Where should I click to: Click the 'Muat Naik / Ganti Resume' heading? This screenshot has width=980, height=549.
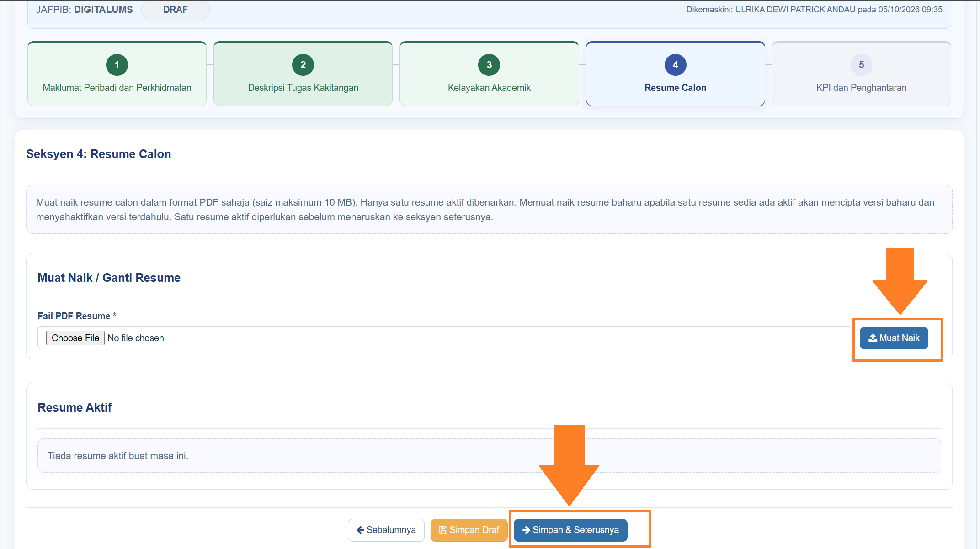109,278
